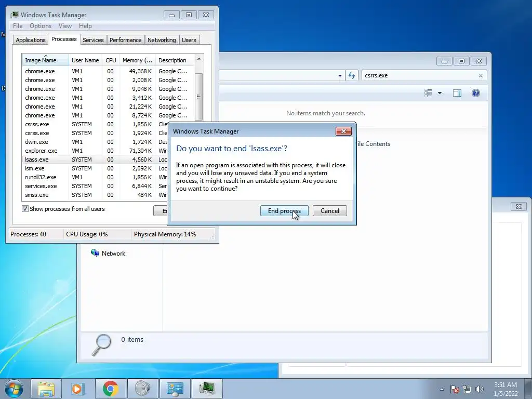Open Windows Explorer from the taskbar
The width and height of the screenshot is (532, 399).
click(46, 389)
